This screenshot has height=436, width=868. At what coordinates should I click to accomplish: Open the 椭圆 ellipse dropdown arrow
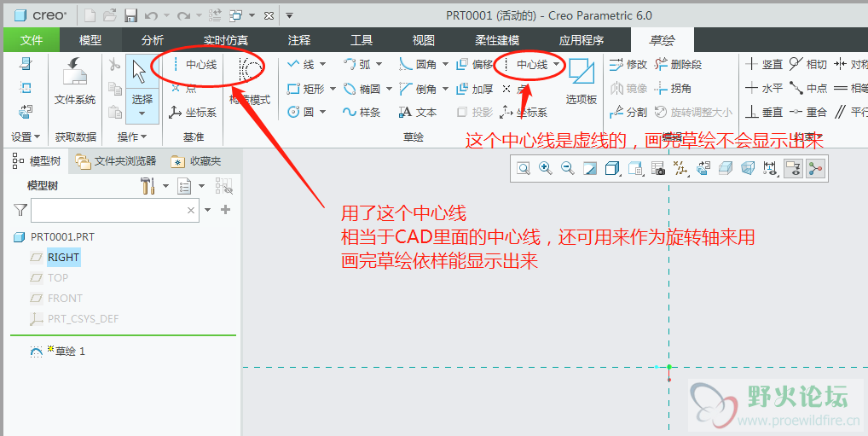point(389,89)
